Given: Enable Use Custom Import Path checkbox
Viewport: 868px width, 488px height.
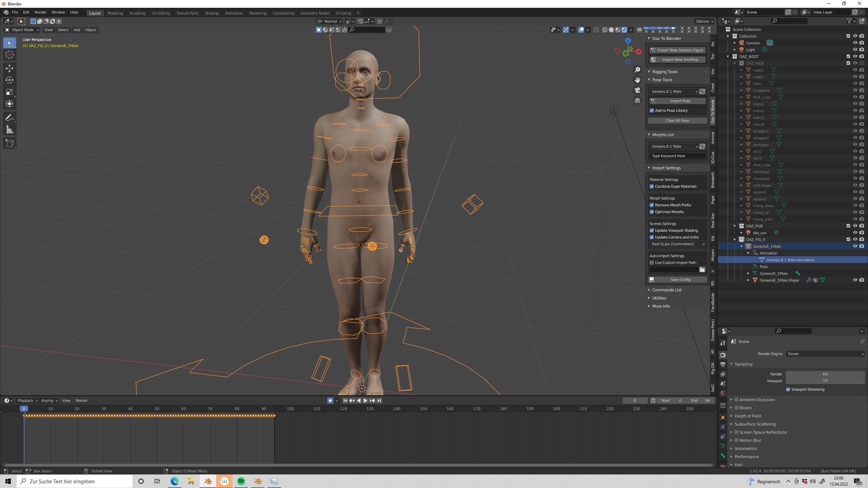Looking at the screenshot, I should click(x=652, y=263).
